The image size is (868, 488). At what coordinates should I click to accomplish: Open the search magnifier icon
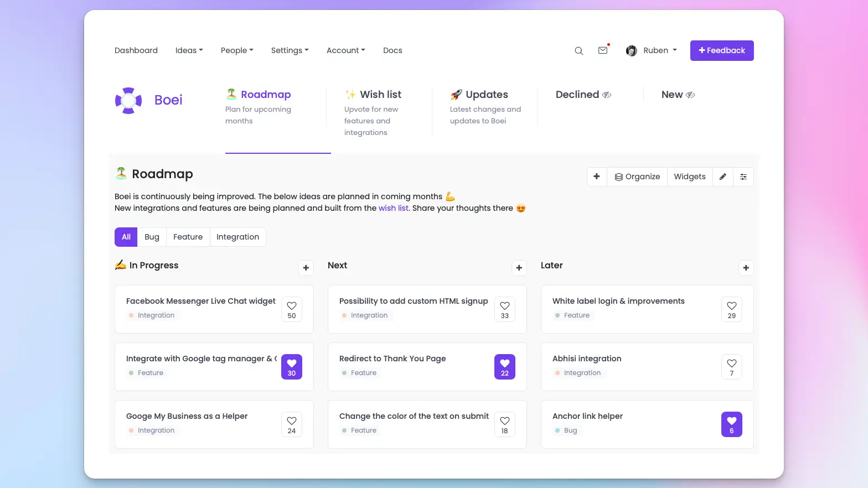(x=579, y=51)
